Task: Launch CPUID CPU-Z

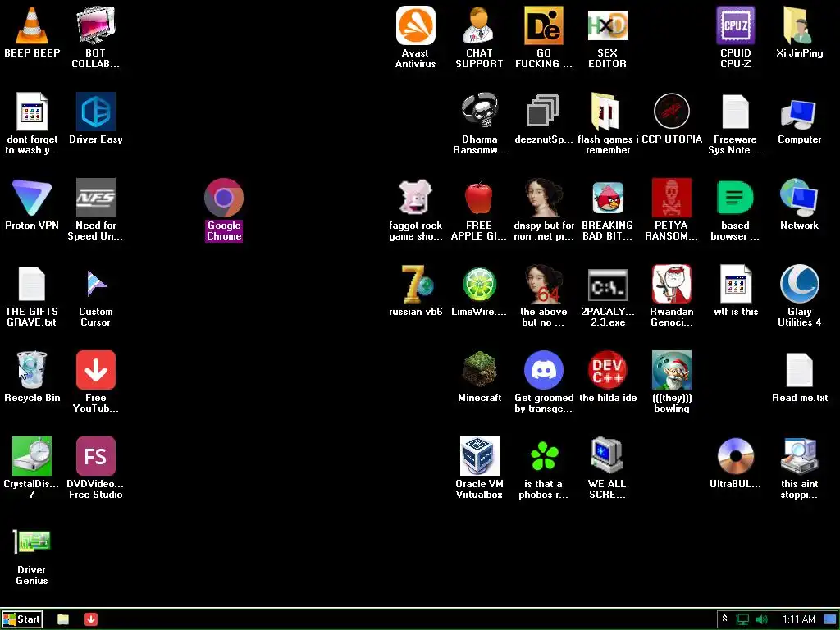Action: point(735,25)
